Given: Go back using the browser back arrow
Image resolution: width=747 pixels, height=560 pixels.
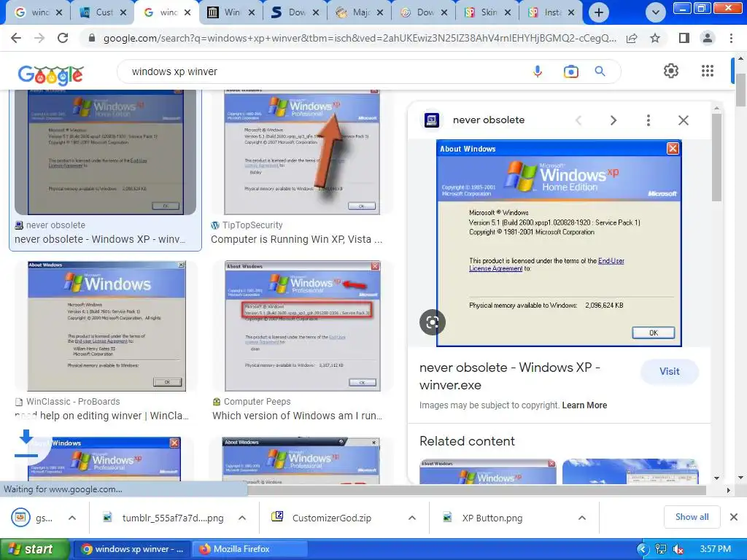Looking at the screenshot, I should click(x=16, y=38).
